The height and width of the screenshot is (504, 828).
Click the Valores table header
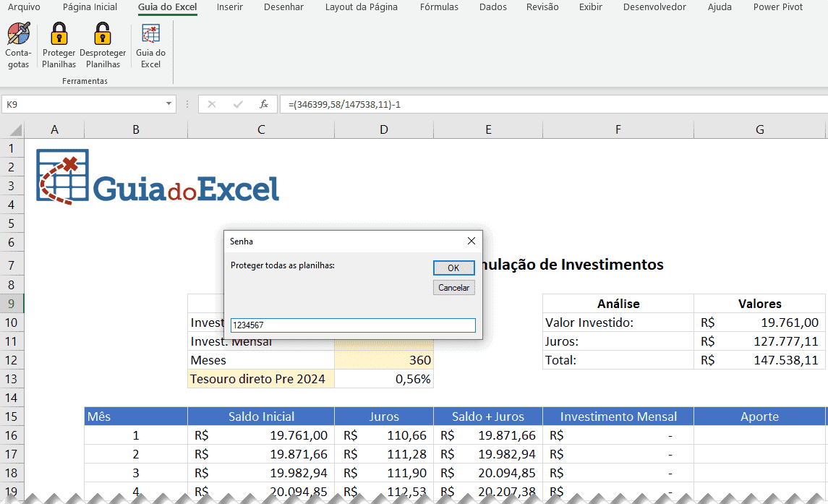(x=759, y=304)
